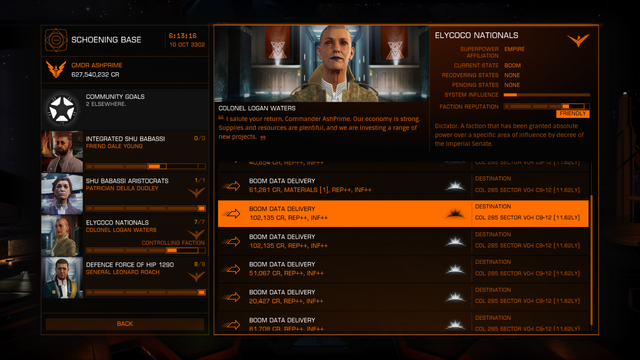Click the Back button
640x360 pixels.
pos(125,324)
